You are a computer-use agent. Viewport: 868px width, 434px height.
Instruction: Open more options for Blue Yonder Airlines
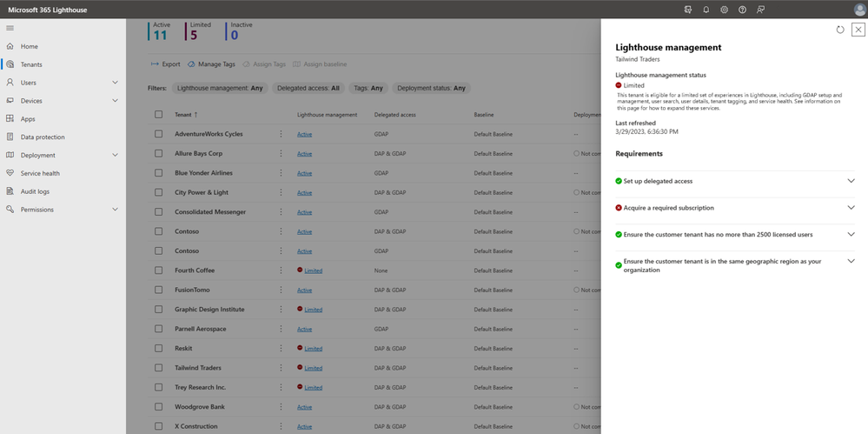281,172
